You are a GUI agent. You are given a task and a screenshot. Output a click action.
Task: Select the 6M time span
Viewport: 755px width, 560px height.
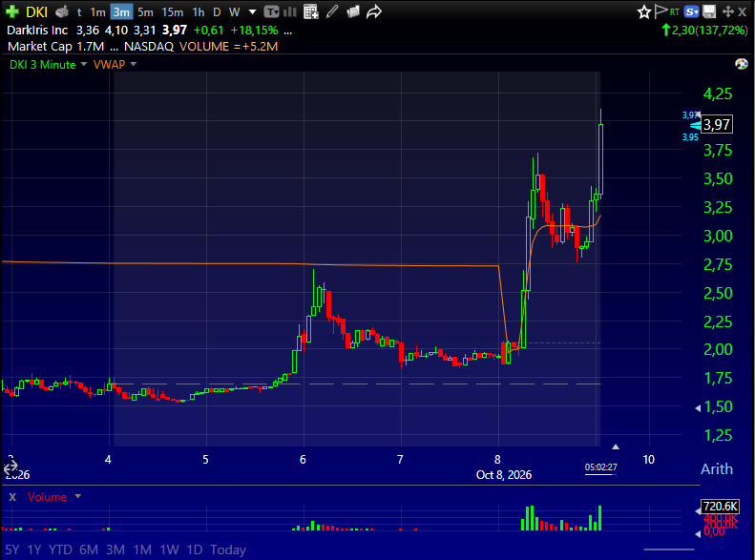click(x=89, y=550)
